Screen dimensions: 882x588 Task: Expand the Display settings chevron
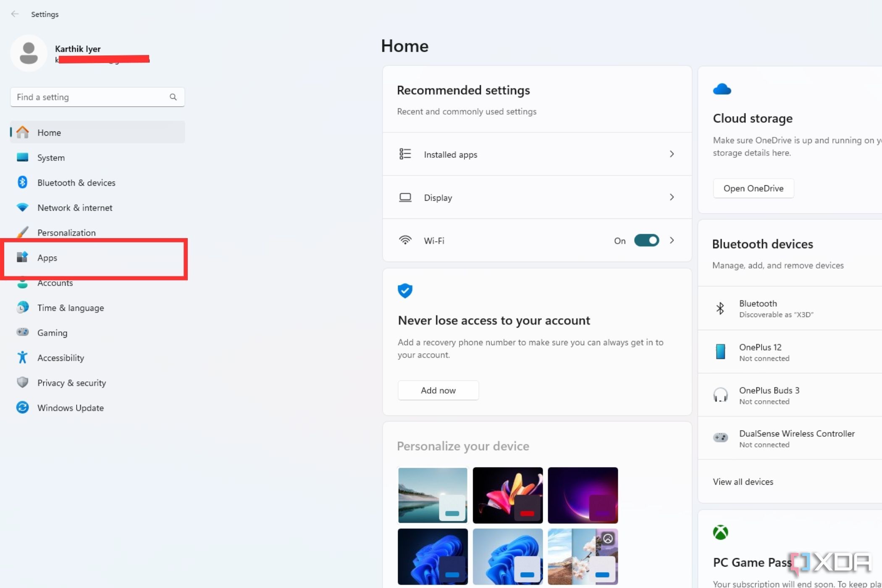(672, 197)
